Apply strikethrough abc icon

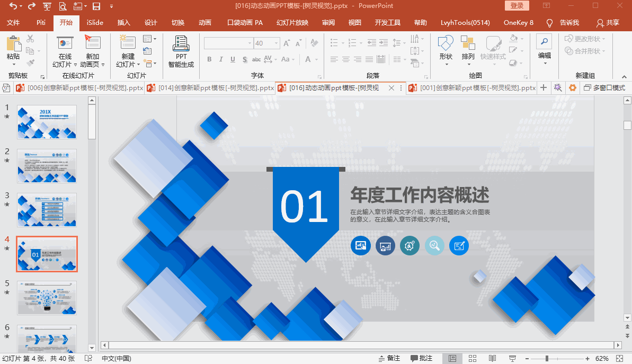[x=256, y=59]
